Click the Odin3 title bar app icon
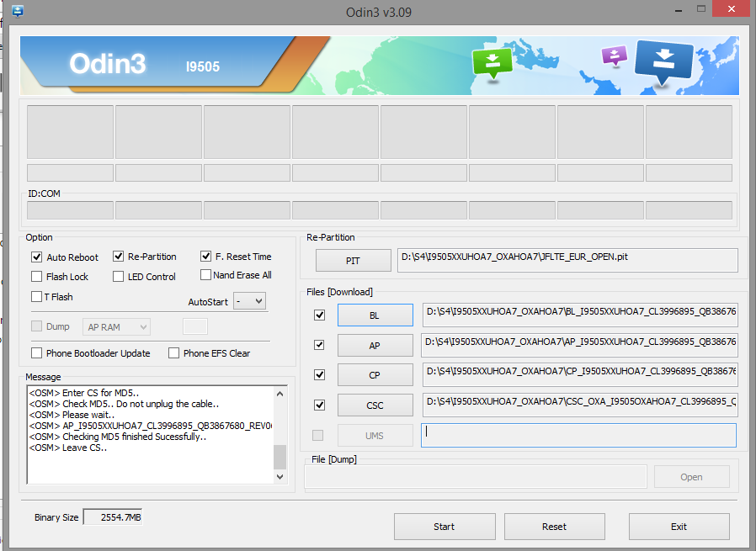 coord(17,12)
